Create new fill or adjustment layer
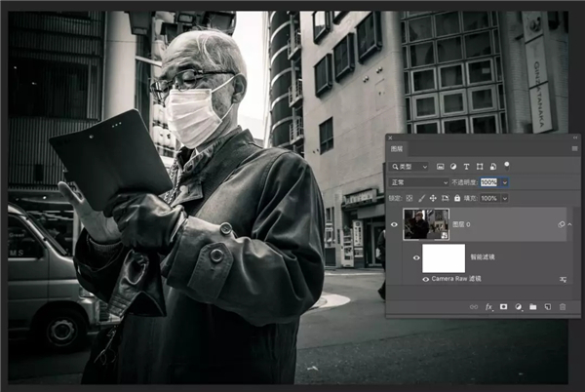The width and height of the screenshot is (585, 392). coord(519,306)
